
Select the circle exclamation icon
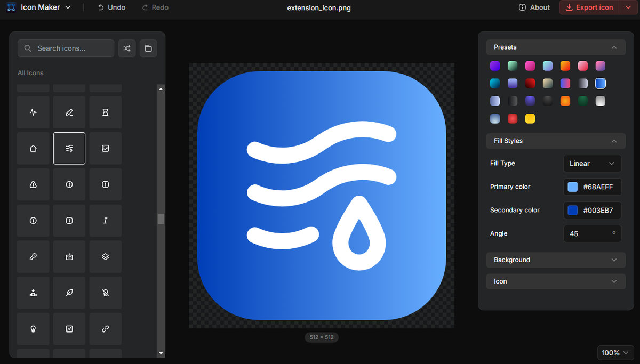69,184
